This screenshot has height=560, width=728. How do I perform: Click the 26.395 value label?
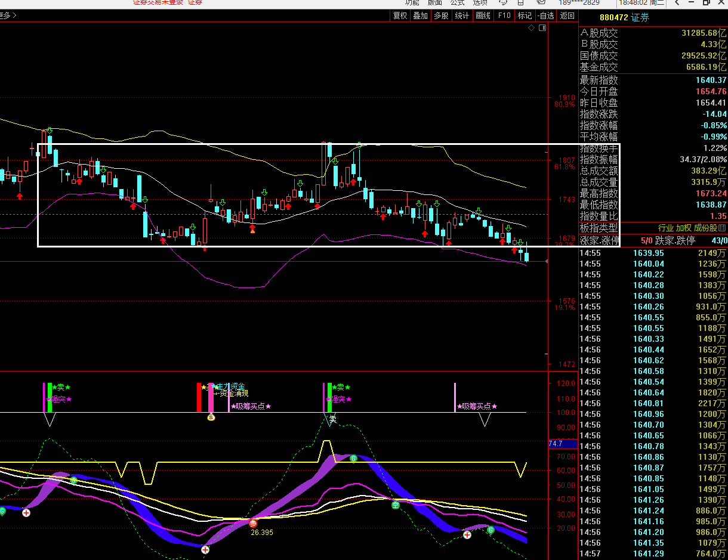261,533
